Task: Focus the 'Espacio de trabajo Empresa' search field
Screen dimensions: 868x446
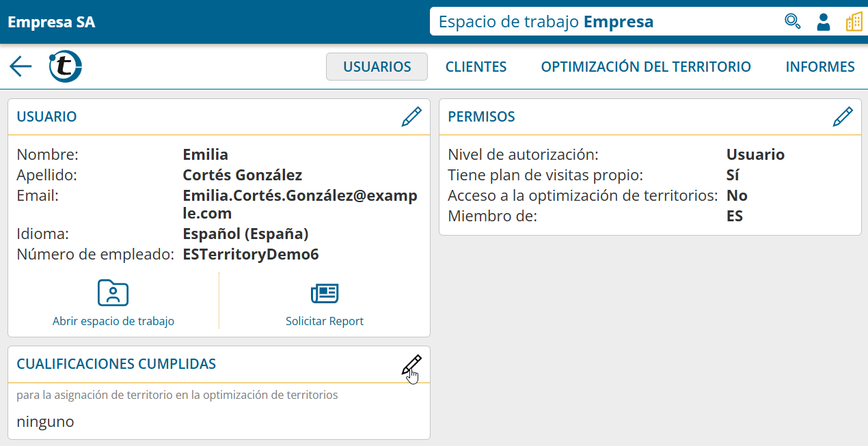Action: [601, 22]
